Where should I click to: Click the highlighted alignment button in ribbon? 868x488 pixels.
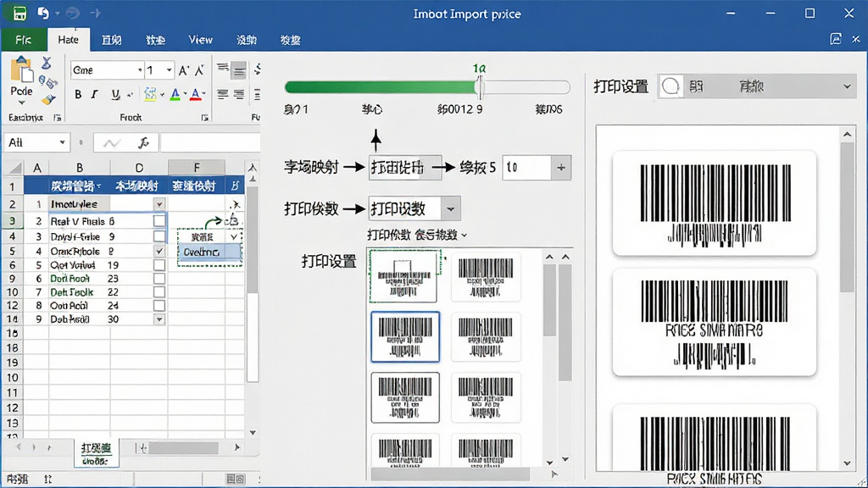239,70
